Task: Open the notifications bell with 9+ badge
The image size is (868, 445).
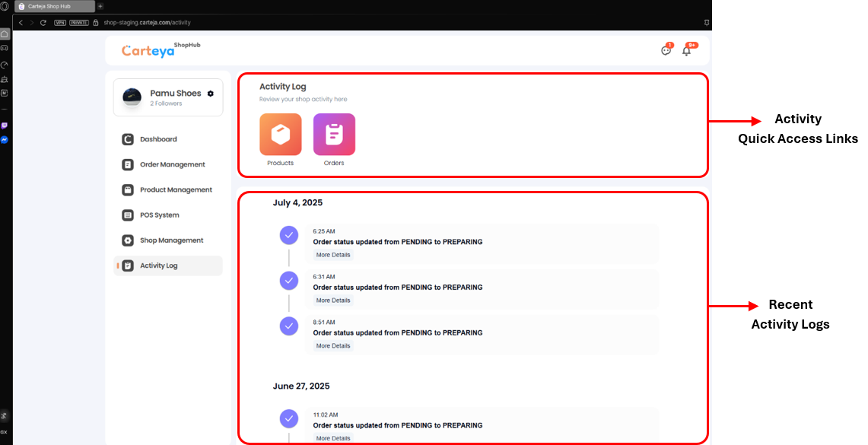Action: tap(687, 50)
